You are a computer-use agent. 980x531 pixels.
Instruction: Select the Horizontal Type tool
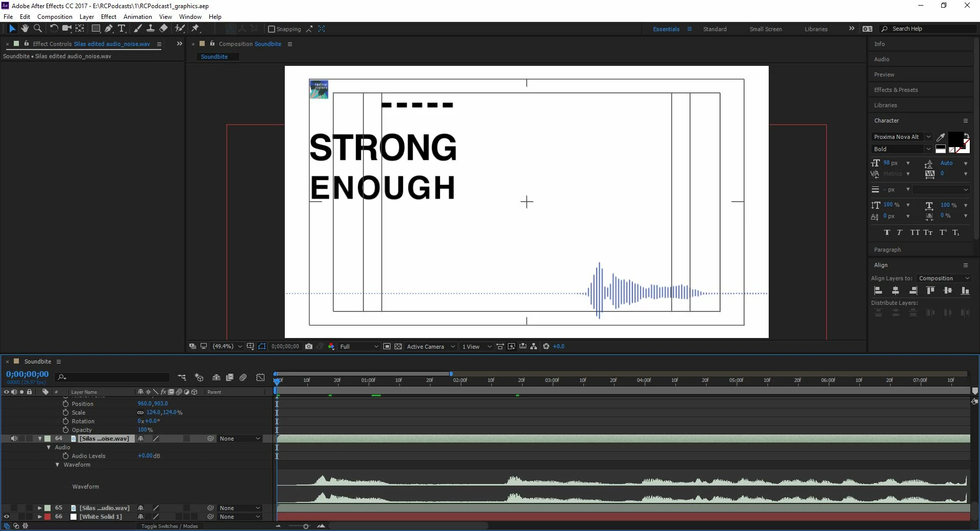[121, 29]
